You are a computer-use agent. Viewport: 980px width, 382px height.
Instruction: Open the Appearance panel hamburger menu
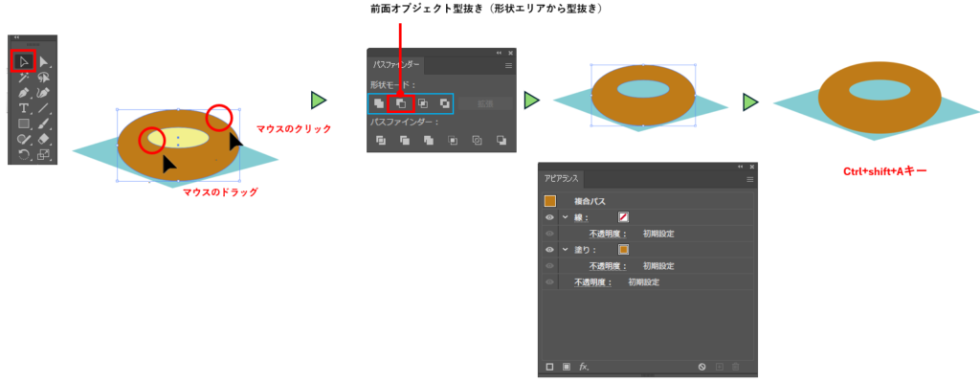click(x=750, y=179)
